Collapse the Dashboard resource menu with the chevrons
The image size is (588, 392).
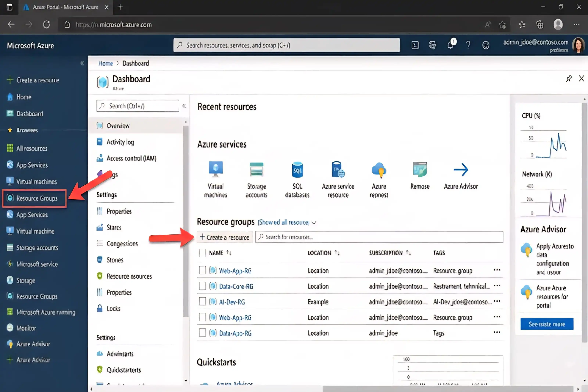click(184, 106)
